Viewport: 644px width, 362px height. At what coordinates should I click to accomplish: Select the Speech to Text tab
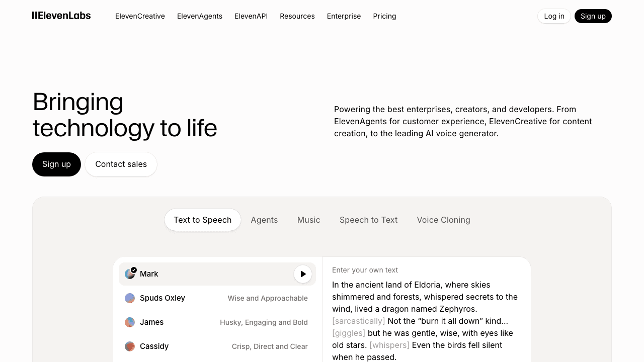368,220
